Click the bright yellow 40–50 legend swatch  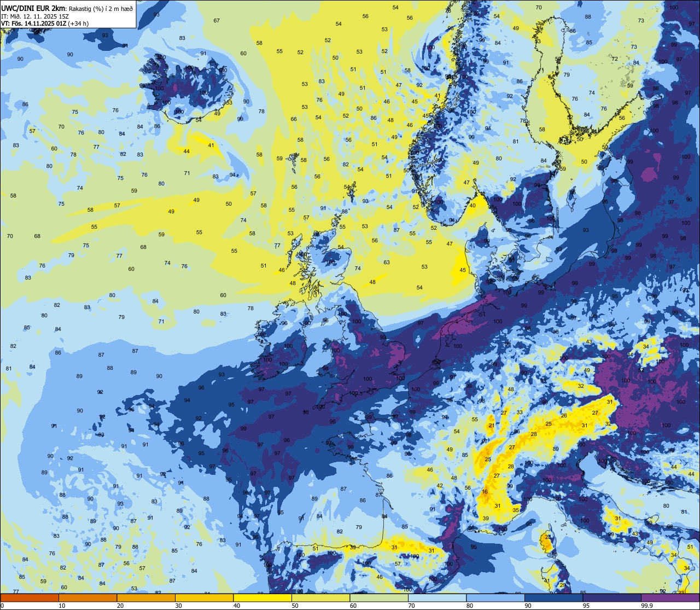coord(262,598)
